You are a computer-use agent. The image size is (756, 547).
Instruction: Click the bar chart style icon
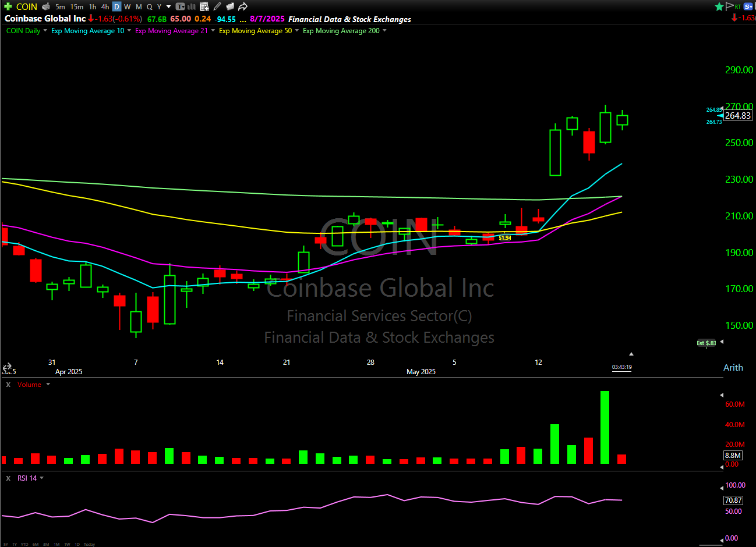(192, 6)
